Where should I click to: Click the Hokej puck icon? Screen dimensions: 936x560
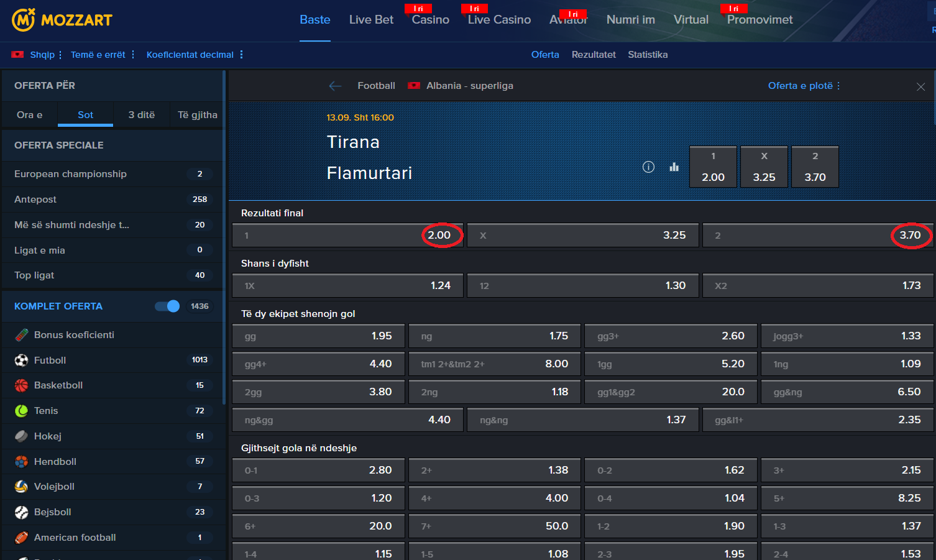pos(22,436)
